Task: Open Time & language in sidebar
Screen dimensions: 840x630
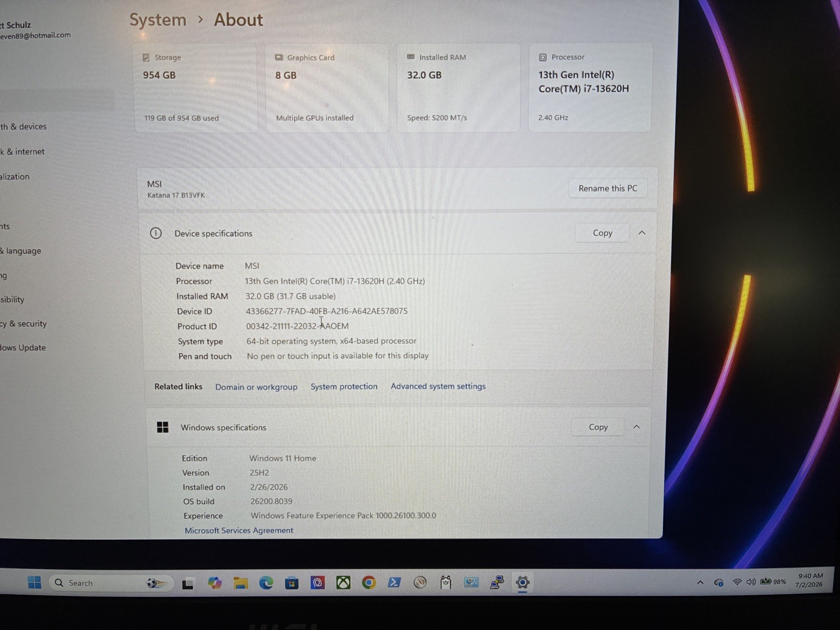Action: [x=21, y=251]
